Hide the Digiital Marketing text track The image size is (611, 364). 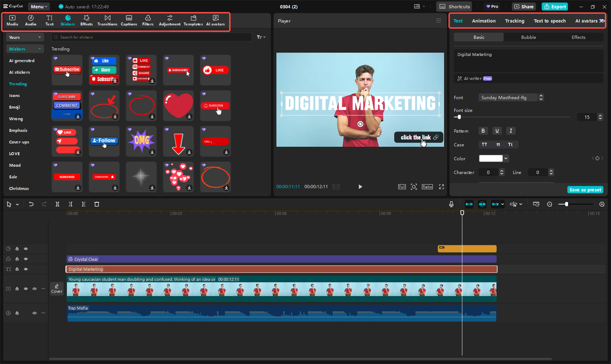[x=26, y=269]
